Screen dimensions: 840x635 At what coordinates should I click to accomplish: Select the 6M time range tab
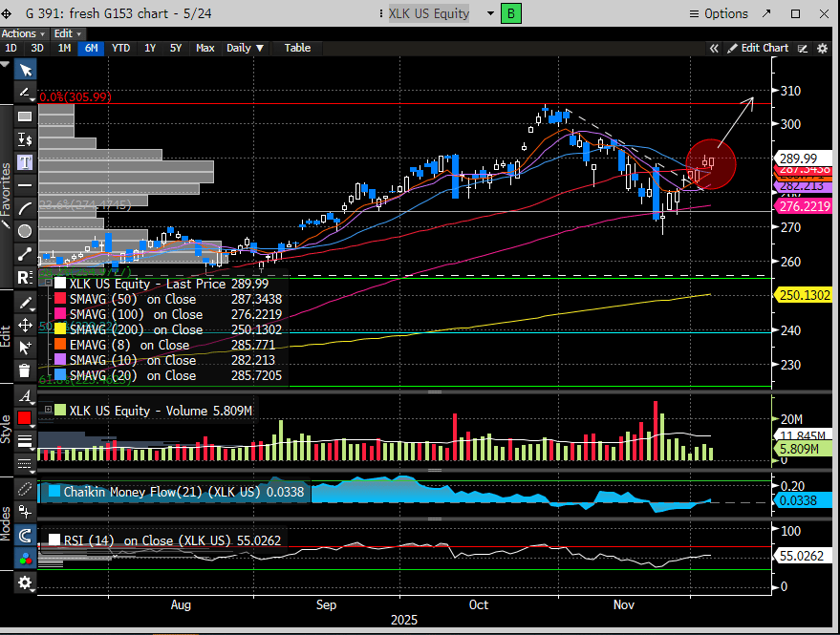(92, 48)
